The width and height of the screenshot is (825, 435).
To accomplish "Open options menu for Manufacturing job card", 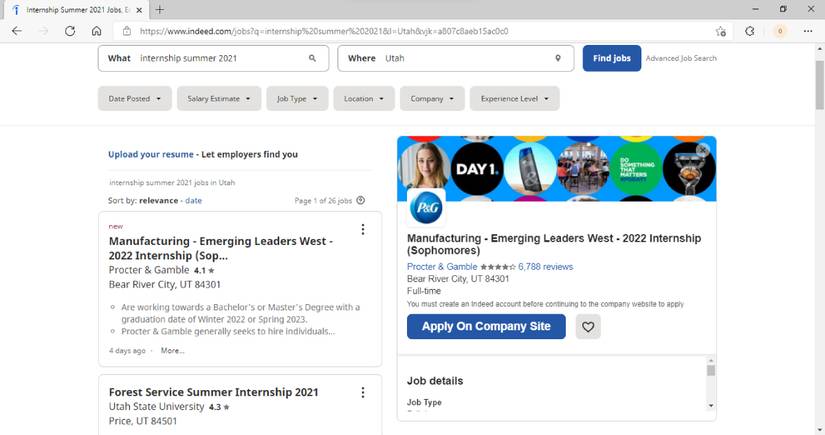I will point(363,229).
